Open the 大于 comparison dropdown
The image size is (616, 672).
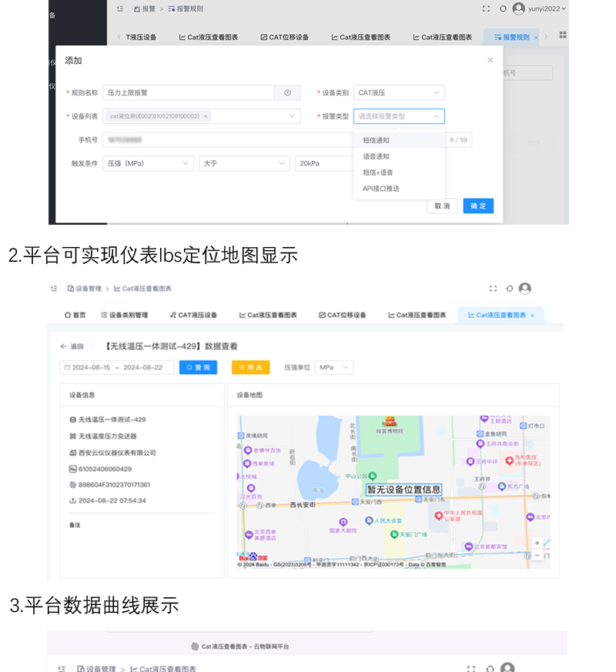click(x=243, y=163)
